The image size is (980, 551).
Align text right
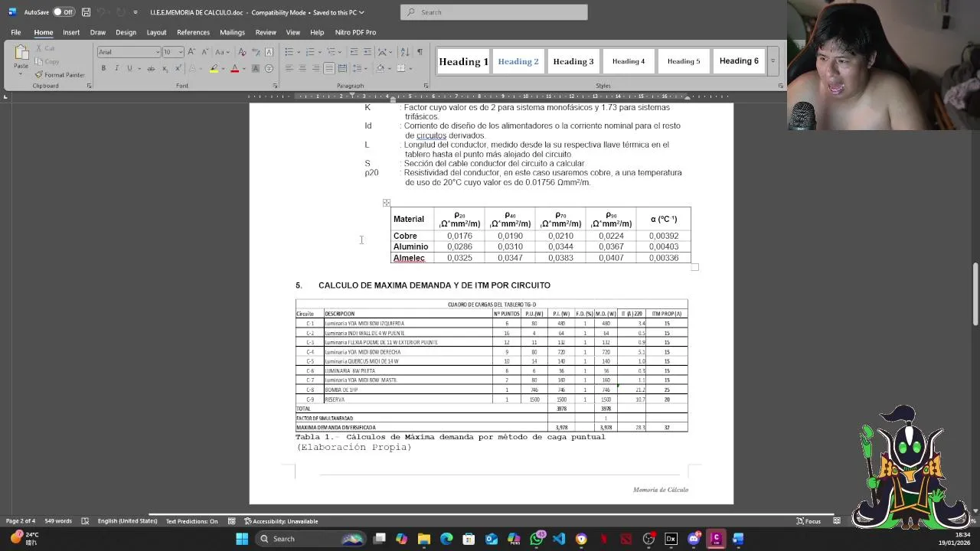(315, 68)
